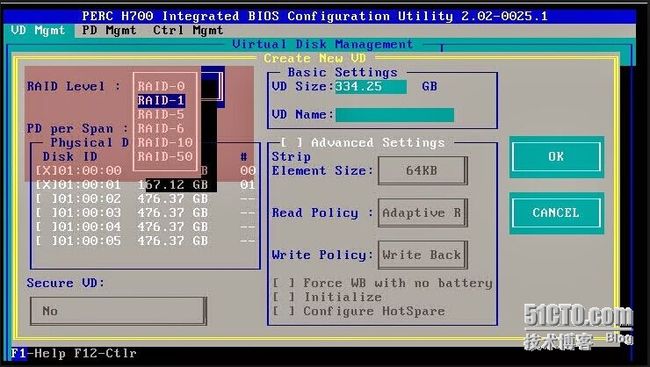Select RAID-6 option in the list
The image size is (650, 367).
coord(161,129)
